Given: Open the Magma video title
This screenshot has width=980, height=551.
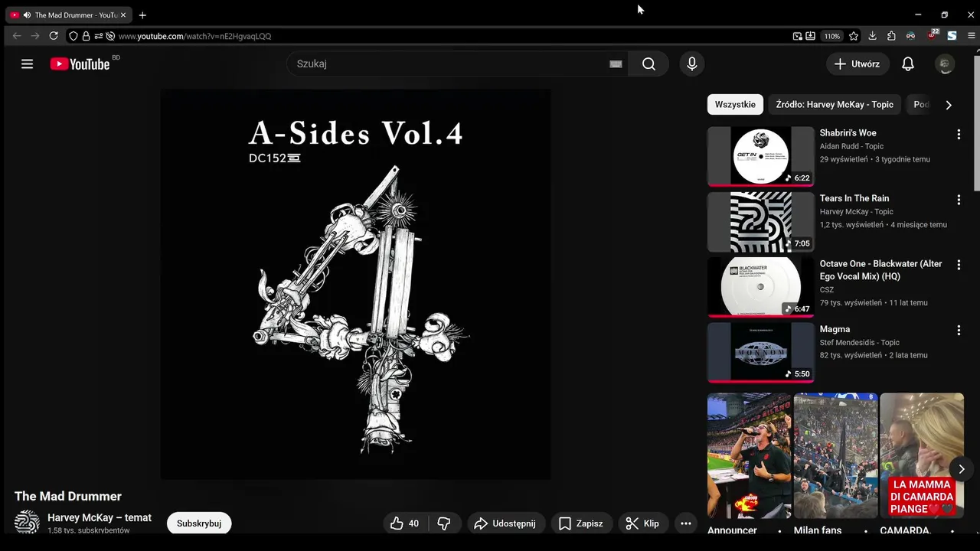Looking at the screenshot, I should point(835,329).
